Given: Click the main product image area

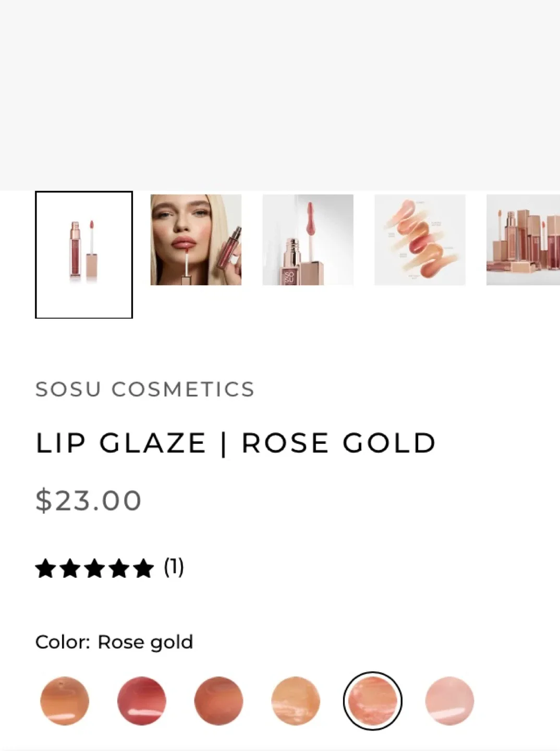Looking at the screenshot, I should pyautogui.click(x=280, y=94).
